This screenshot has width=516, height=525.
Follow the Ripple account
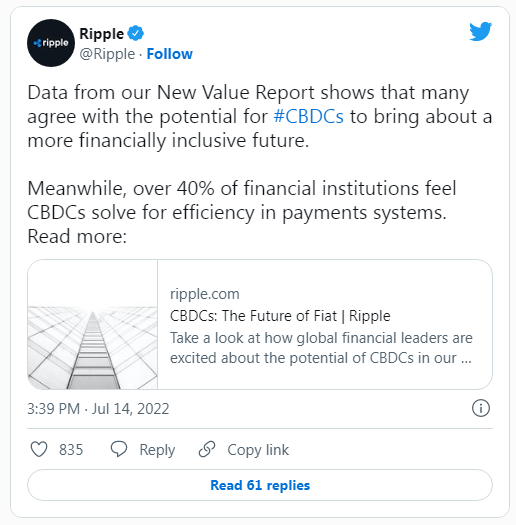[x=169, y=54]
